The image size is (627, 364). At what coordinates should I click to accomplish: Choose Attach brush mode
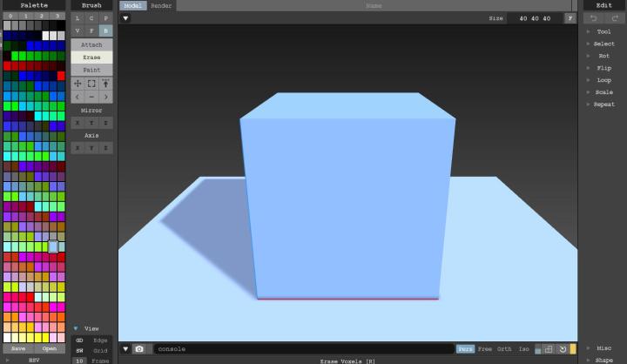(91, 44)
